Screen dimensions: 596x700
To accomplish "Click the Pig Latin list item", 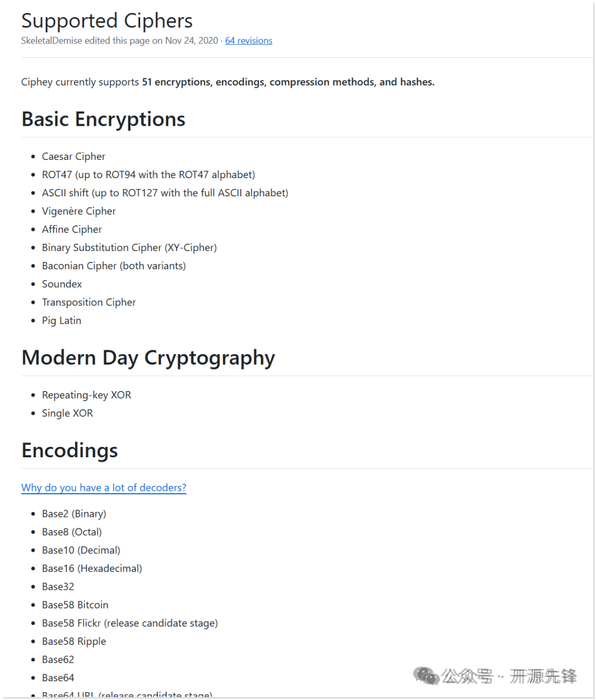I will pyautogui.click(x=61, y=320).
